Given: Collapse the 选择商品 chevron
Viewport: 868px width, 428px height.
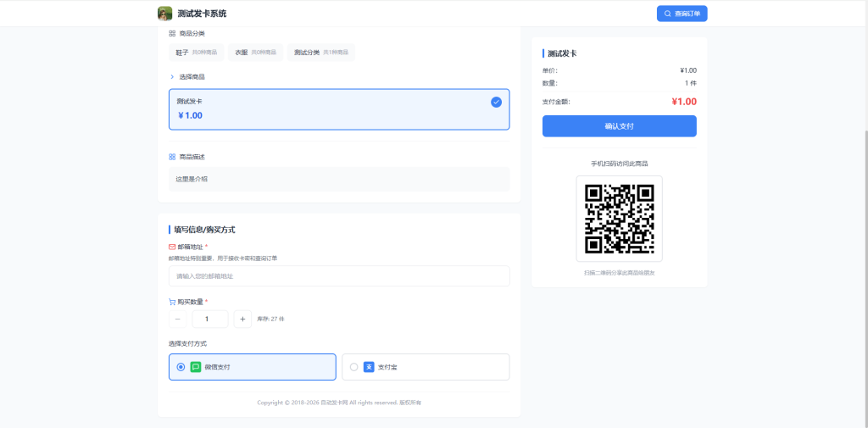Looking at the screenshot, I should 172,77.
